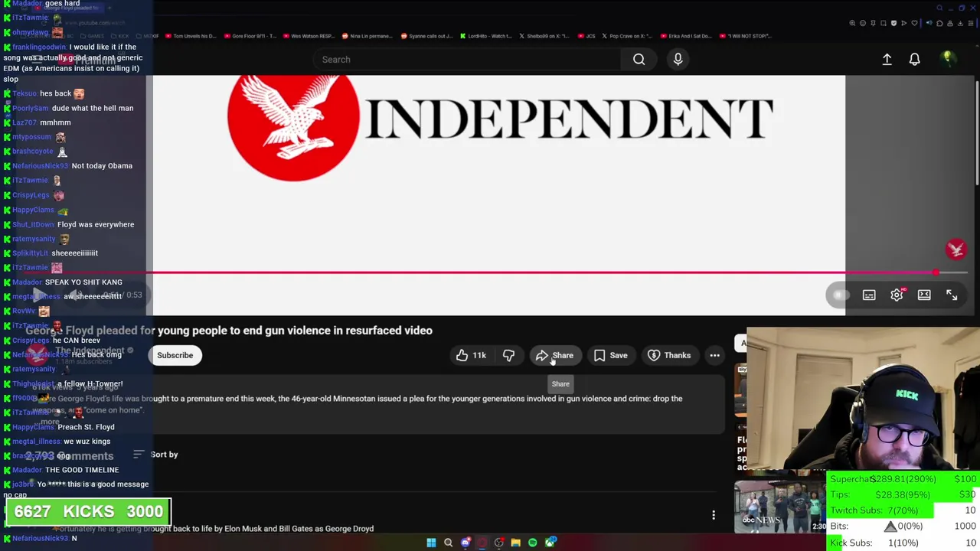Open the more actions three-dot menu
980x551 pixels.
point(714,355)
